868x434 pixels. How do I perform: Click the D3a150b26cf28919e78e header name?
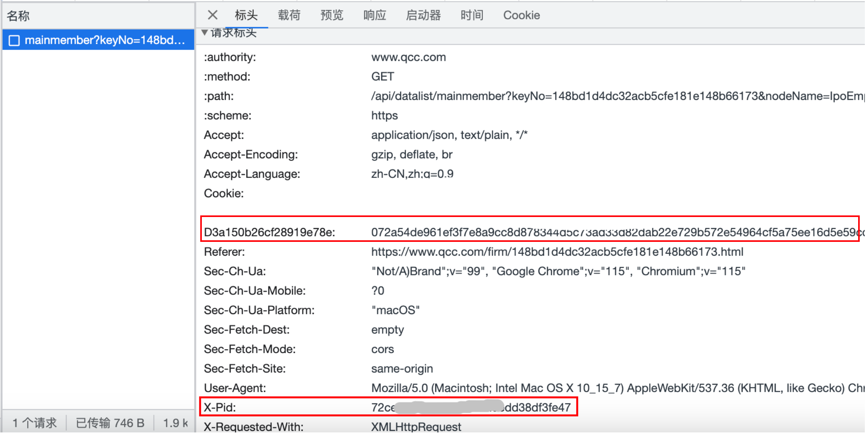pos(269,232)
